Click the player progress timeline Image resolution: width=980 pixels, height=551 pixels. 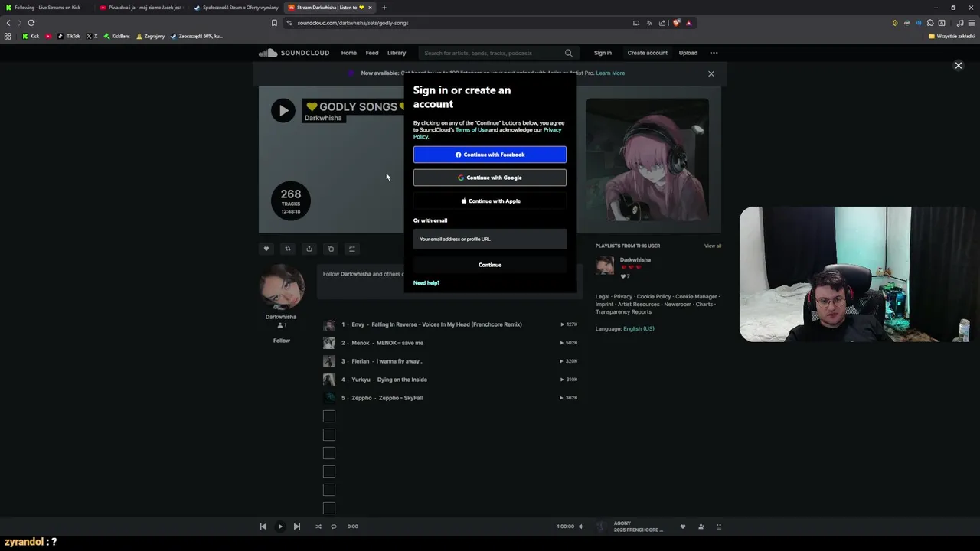coord(458,527)
